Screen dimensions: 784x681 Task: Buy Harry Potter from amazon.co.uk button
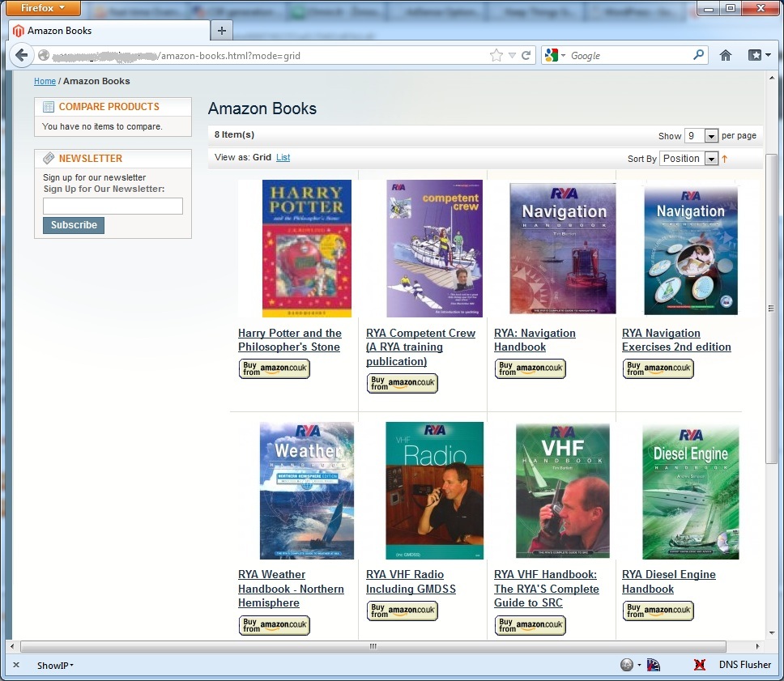click(275, 368)
